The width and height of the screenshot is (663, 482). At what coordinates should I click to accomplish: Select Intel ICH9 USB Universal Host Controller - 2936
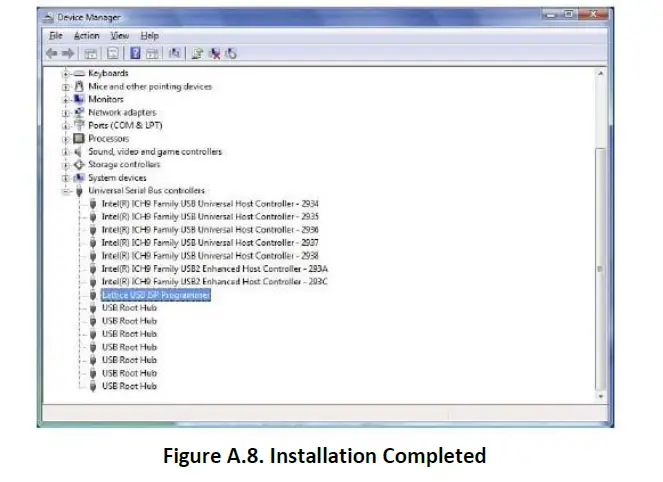[x=210, y=230]
